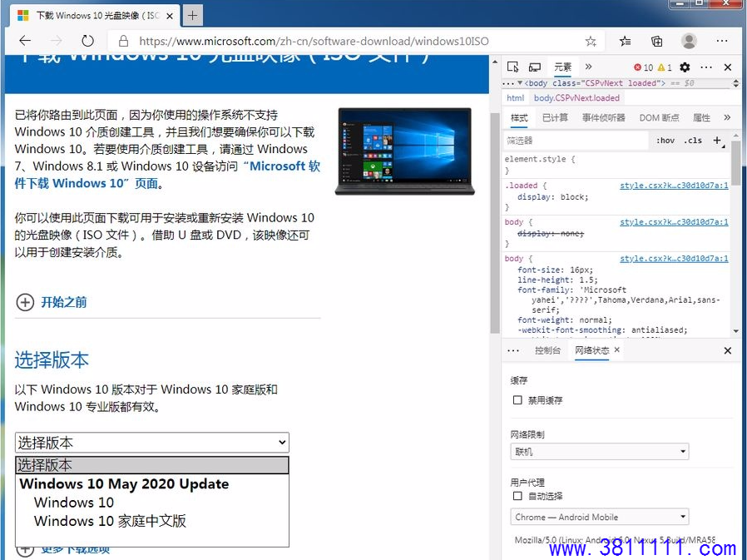This screenshot has height=560, width=747.
Task: Click the element.style rule header
Action: coord(540,159)
